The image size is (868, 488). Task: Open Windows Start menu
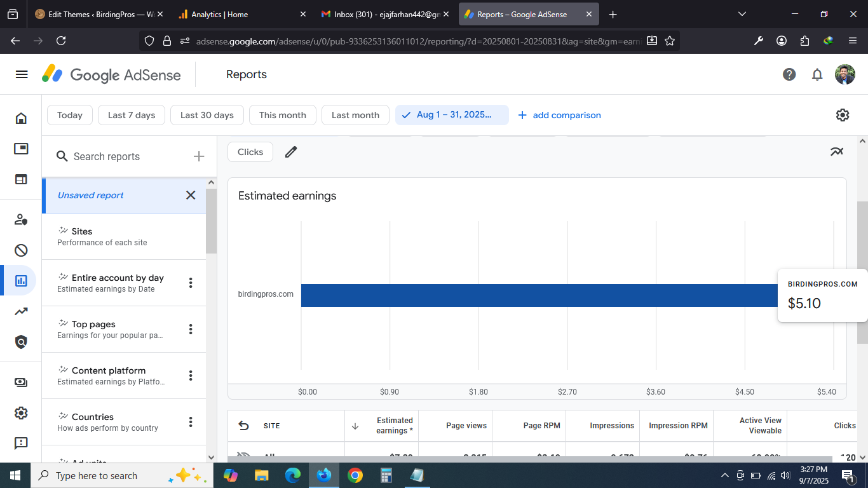click(15, 475)
